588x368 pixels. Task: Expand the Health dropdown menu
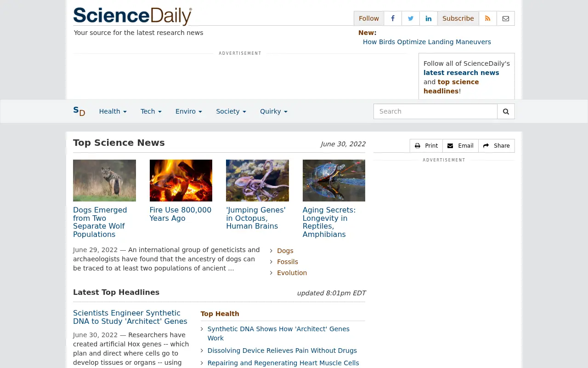click(x=113, y=111)
